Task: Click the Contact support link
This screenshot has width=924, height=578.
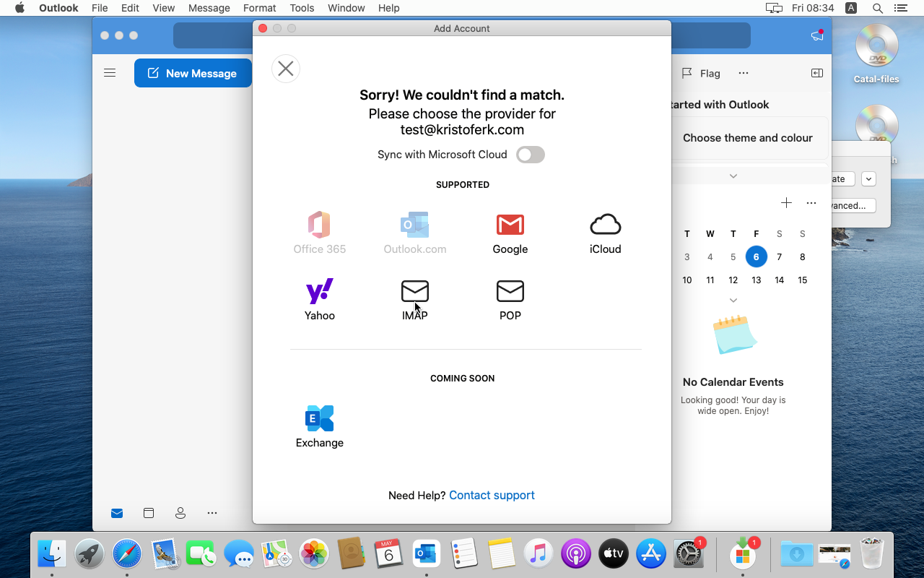Action: tap(492, 495)
